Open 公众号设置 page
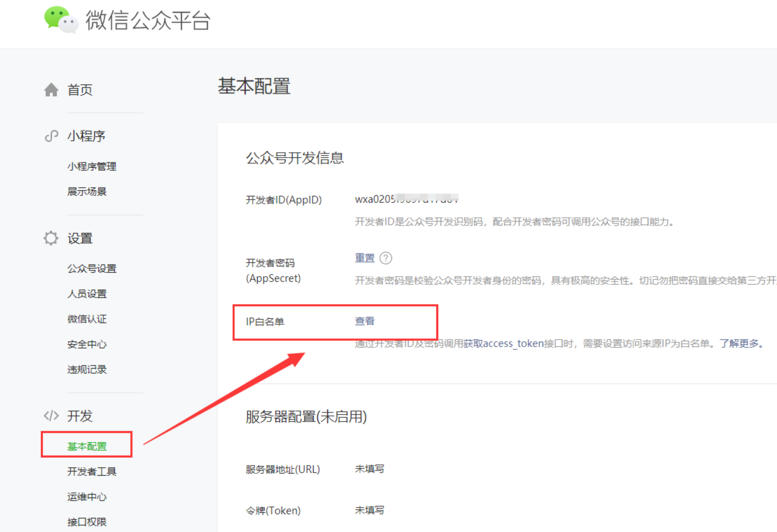The image size is (777, 532). 92,268
